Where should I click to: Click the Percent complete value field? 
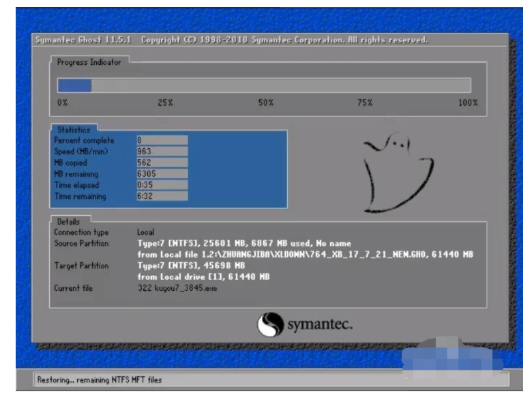[162, 140]
